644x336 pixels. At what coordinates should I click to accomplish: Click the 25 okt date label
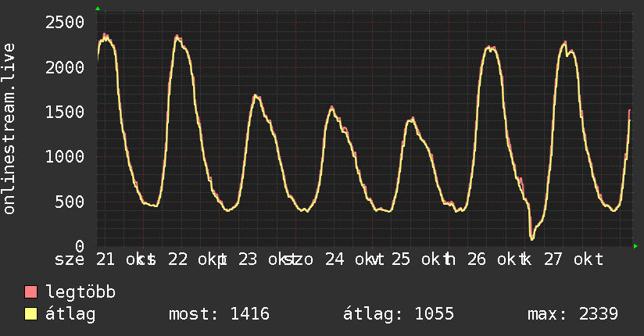pos(423,259)
